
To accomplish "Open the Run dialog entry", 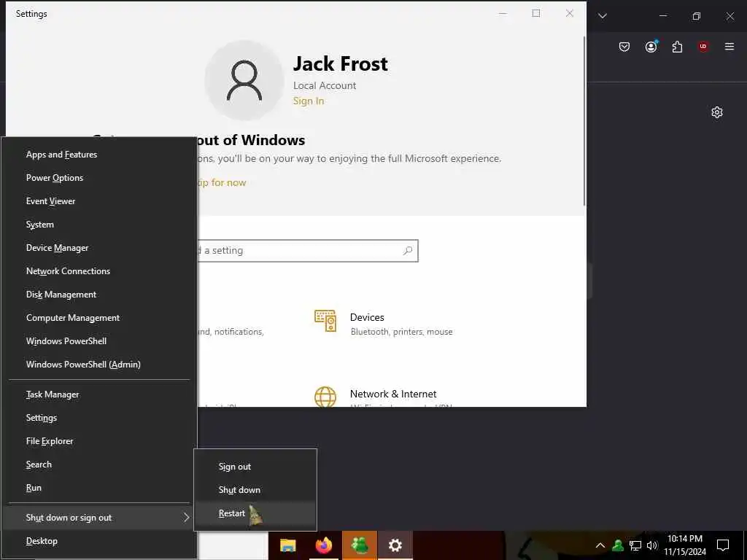I will pos(99,488).
